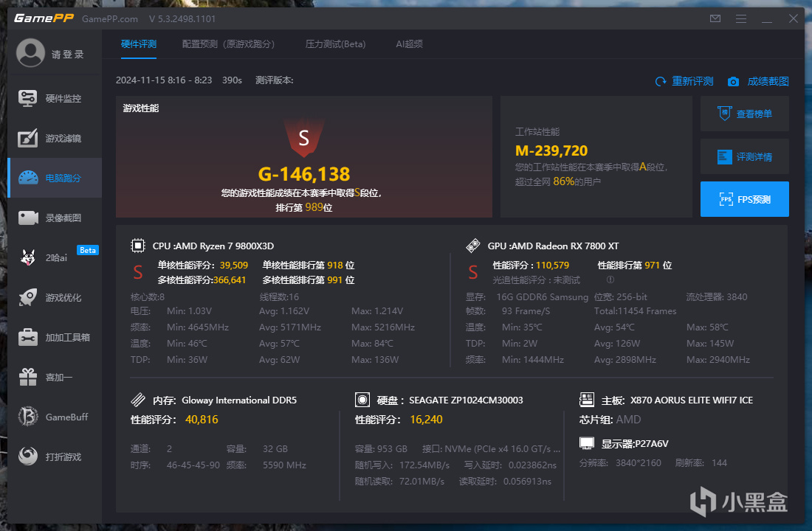
Task: Switch to AI超频 tab
Action: [x=409, y=44]
